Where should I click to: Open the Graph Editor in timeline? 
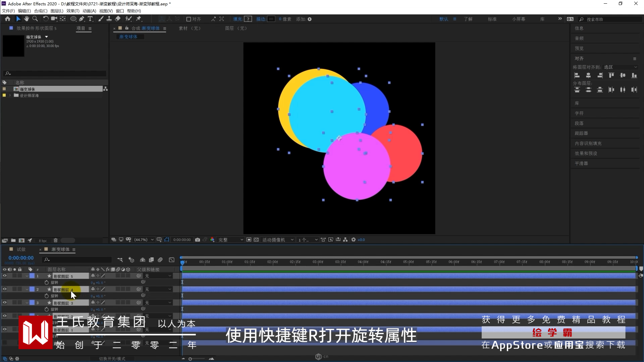coord(171,260)
